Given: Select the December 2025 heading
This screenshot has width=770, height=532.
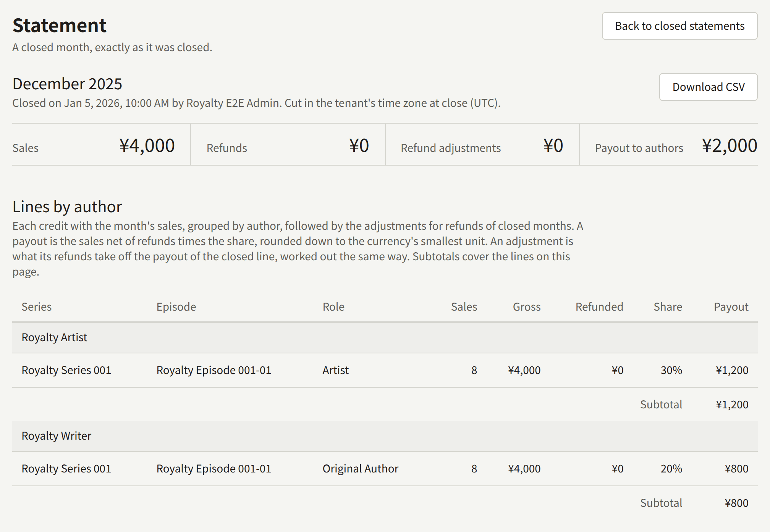Looking at the screenshot, I should click(67, 84).
